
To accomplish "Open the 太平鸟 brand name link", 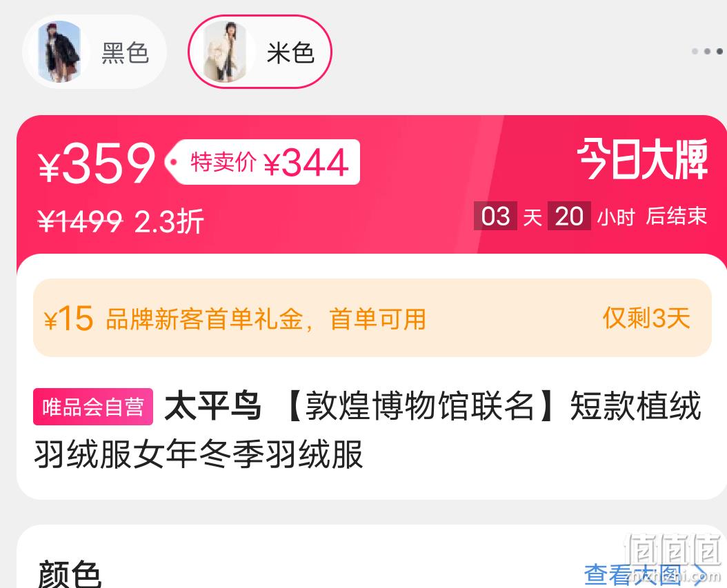I will click(x=213, y=406).
